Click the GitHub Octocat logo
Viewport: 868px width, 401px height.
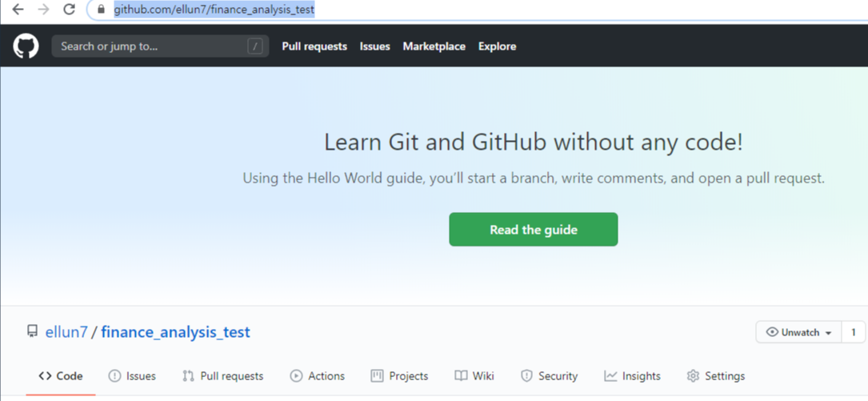click(x=26, y=46)
